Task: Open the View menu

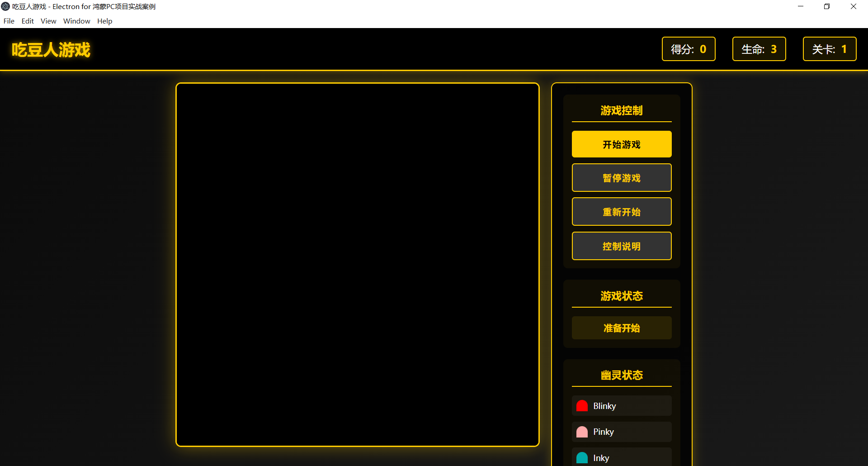Action: click(48, 21)
